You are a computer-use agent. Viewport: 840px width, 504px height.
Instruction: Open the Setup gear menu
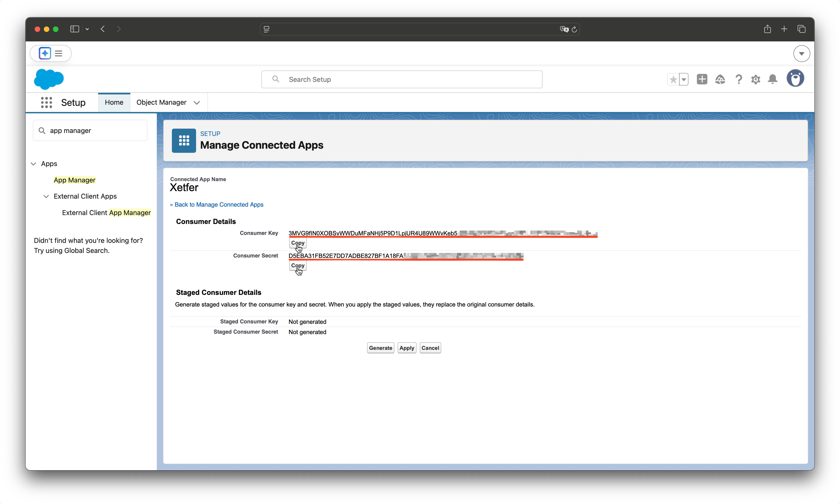(755, 79)
